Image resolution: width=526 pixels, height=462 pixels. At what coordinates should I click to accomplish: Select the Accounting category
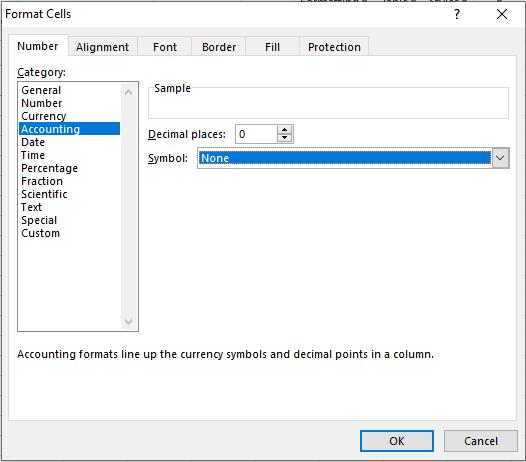tap(69, 129)
